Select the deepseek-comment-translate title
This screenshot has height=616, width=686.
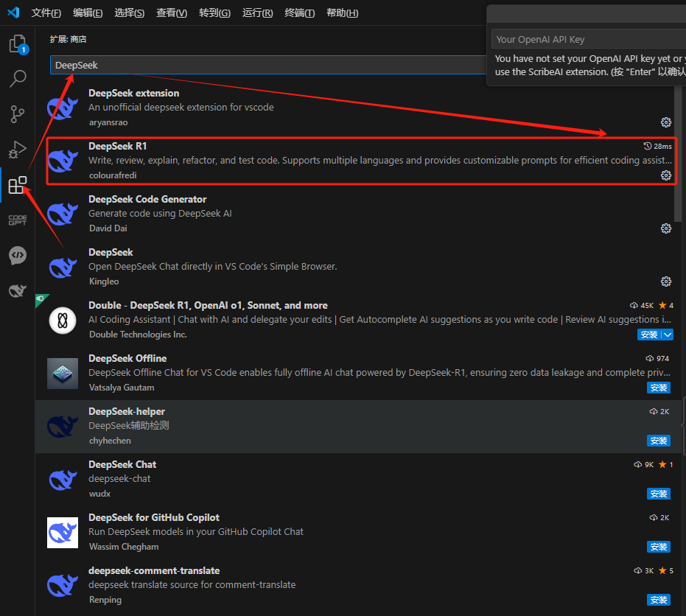coord(154,571)
